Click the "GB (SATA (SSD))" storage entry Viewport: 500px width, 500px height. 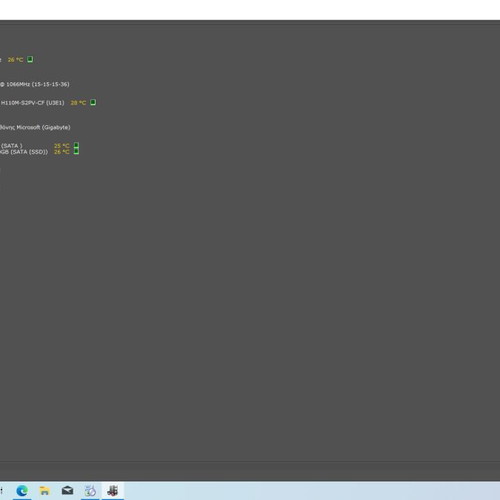pos(24,152)
